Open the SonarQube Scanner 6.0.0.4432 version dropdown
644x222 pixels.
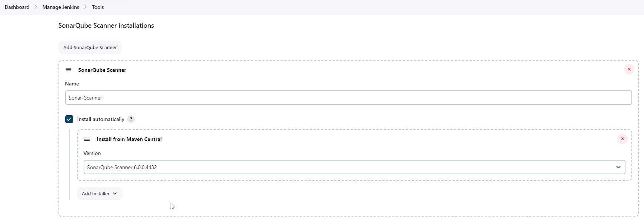pos(354,167)
